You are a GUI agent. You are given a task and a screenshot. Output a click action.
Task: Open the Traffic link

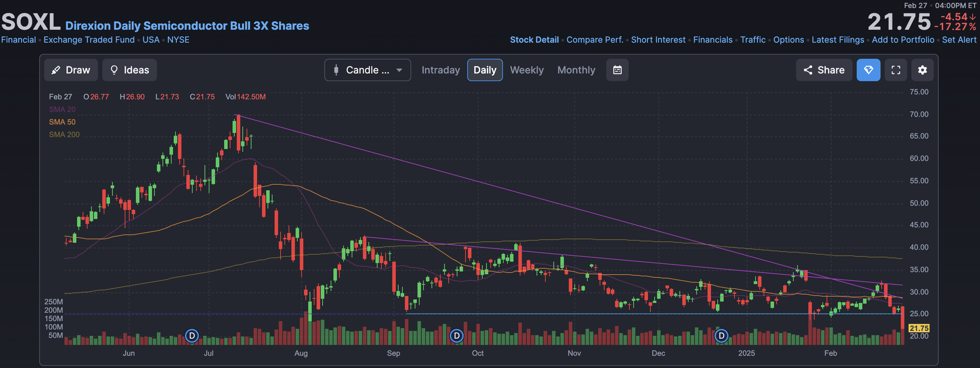(x=752, y=40)
